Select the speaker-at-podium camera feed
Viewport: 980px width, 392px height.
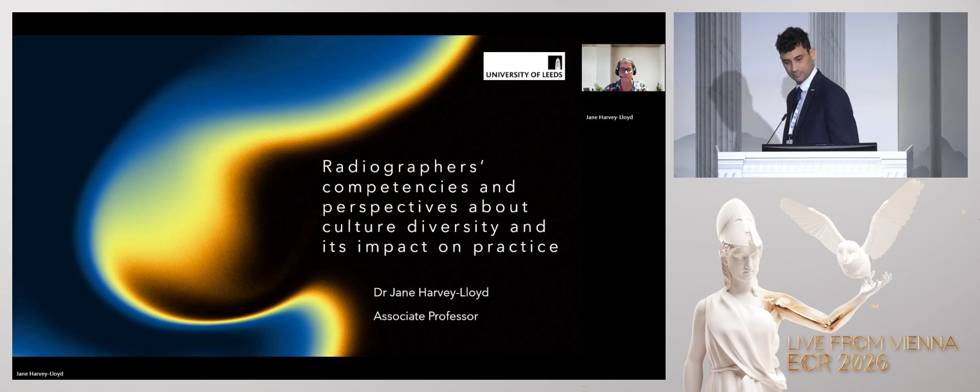pos(820,95)
